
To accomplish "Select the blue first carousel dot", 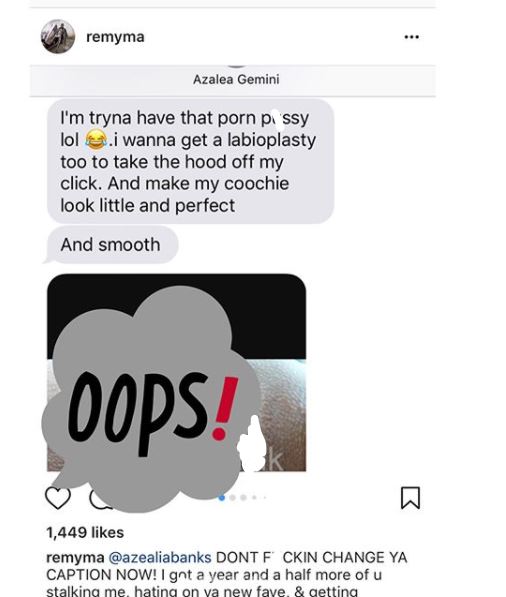I will pos(222,498).
